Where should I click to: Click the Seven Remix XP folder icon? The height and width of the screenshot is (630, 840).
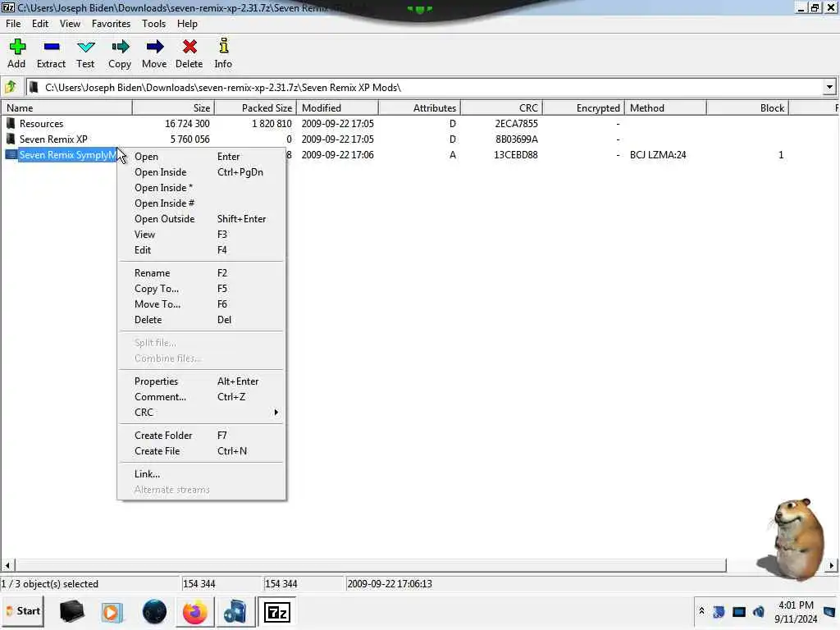11,139
